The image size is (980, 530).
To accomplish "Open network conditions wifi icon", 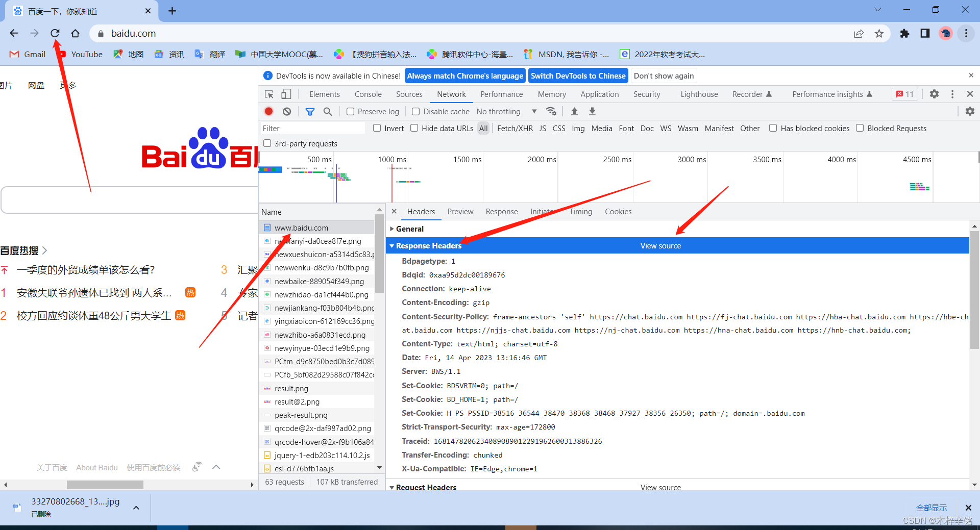I will [x=551, y=111].
